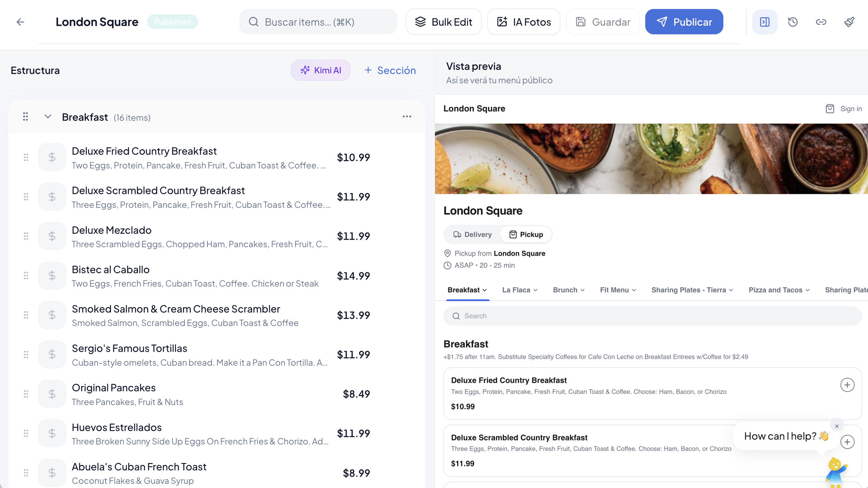This screenshot has height=488, width=868.
Task: Click price icon for Smoked Salmon Scrambler
Action: point(52,315)
